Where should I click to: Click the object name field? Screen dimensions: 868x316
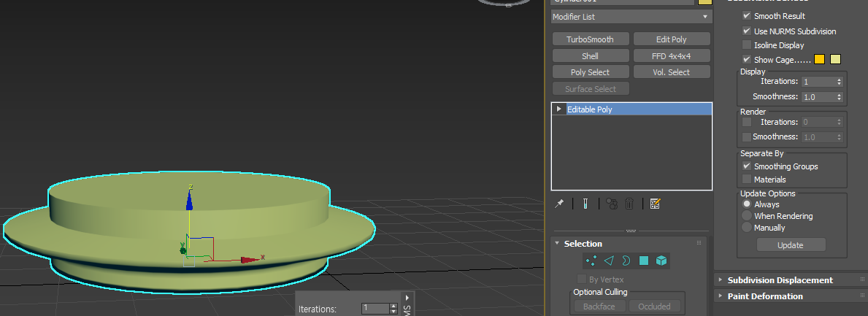pos(623,1)
